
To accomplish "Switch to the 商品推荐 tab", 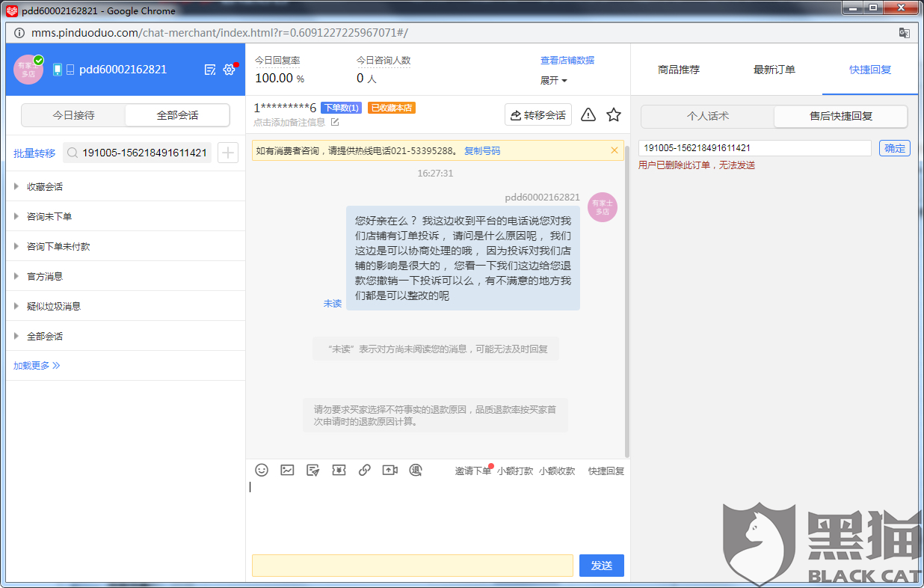I will point(679,70).
